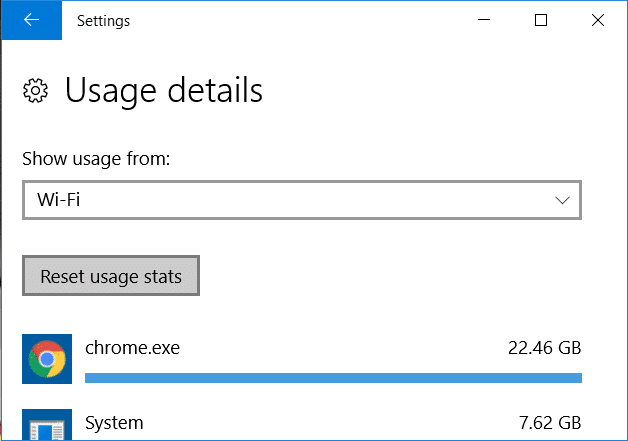Click the Show usage from label
This screenshot has height=441, width=628.
96,159
